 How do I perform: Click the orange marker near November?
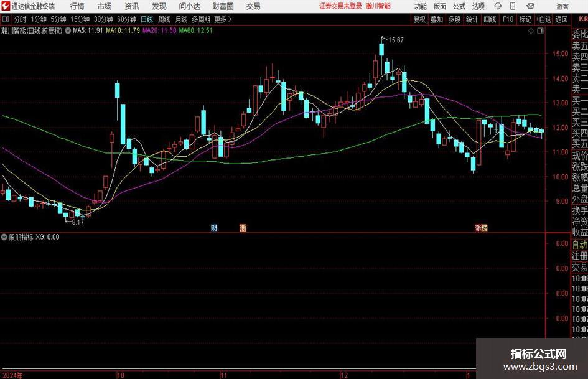(x=243, y=227)
